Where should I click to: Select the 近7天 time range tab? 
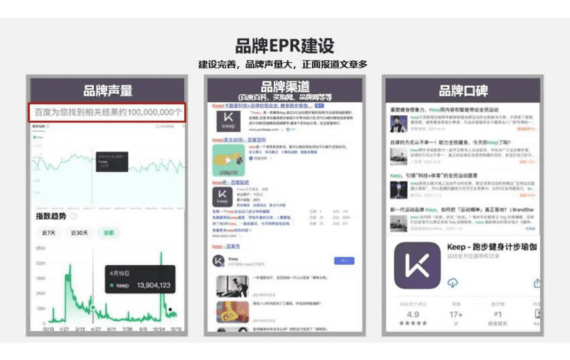49,233
